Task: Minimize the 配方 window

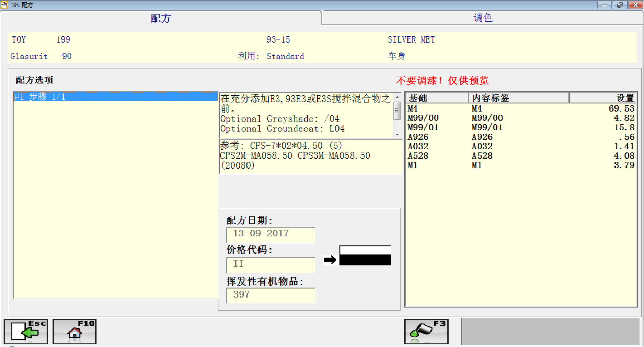Action: (605, 5)
